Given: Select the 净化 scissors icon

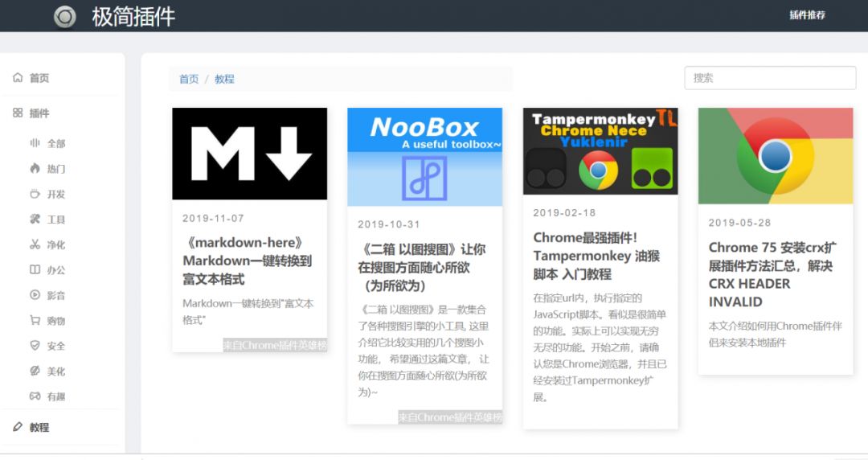Looking at the screenshot, I should point(35,244).
